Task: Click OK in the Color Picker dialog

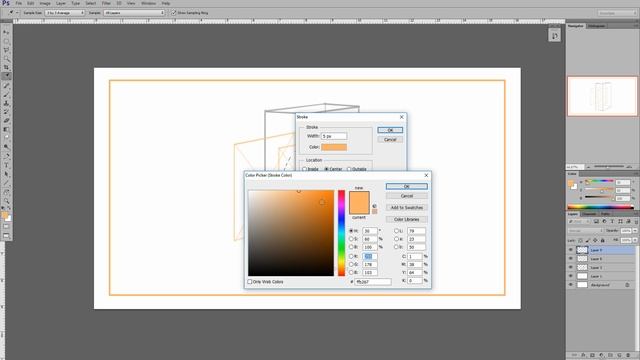Action: point(407,186)
